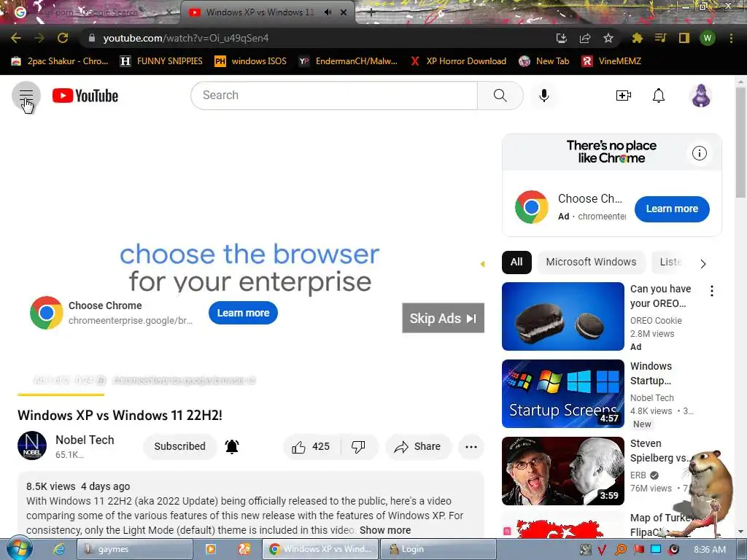Select the All filter chip

click(x=516, y=262)
